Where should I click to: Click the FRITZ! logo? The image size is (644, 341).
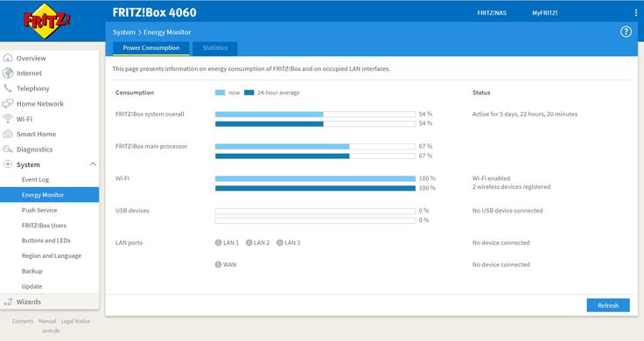click(46, 20)
